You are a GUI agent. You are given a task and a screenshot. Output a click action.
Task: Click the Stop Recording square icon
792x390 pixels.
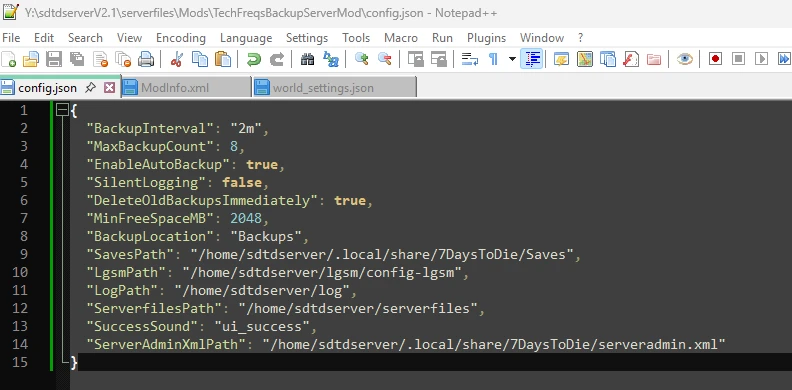738,59
